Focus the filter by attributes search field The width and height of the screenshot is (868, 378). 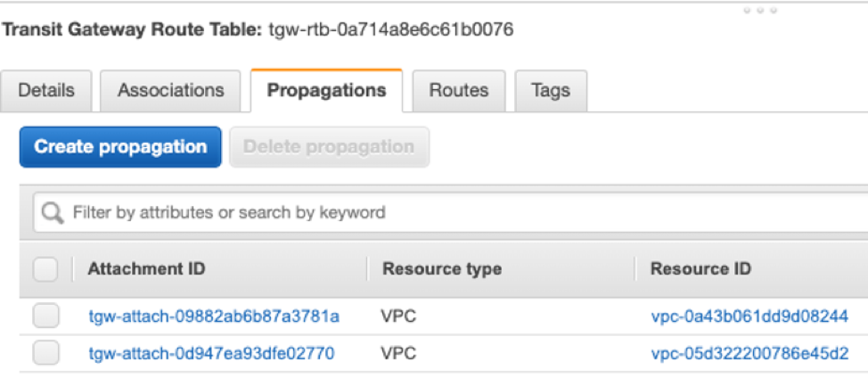[x=451, y=212]
